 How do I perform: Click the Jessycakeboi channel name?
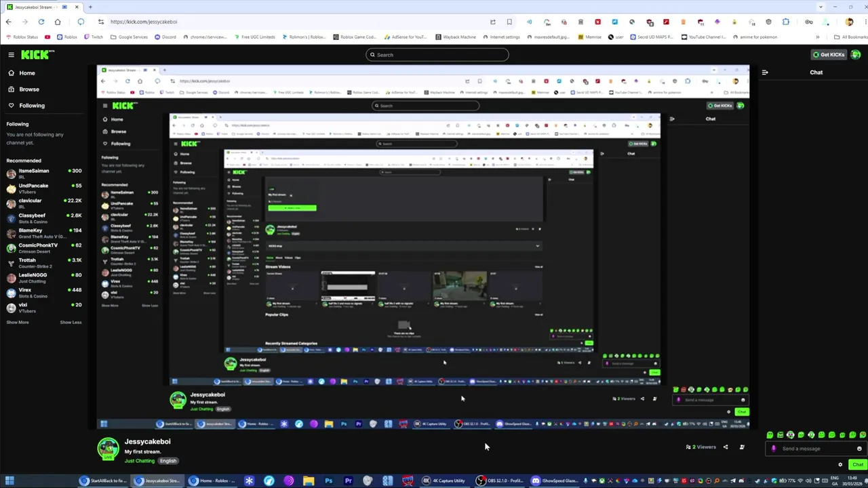coord(148,441)
